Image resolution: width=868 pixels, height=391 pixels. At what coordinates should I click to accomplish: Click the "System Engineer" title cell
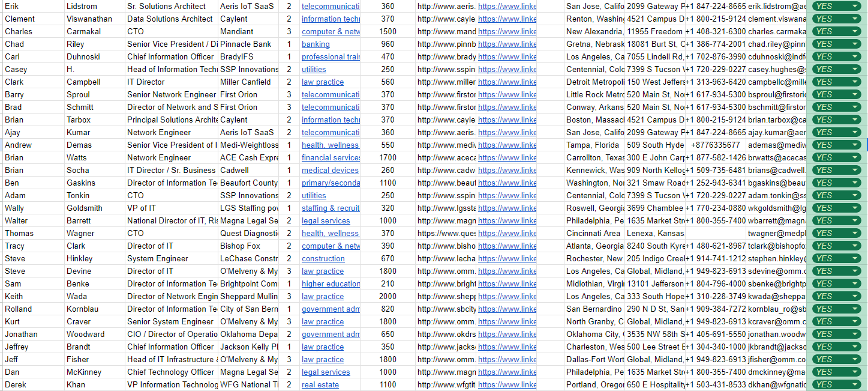pyautogui.click(x=172, y=258)
